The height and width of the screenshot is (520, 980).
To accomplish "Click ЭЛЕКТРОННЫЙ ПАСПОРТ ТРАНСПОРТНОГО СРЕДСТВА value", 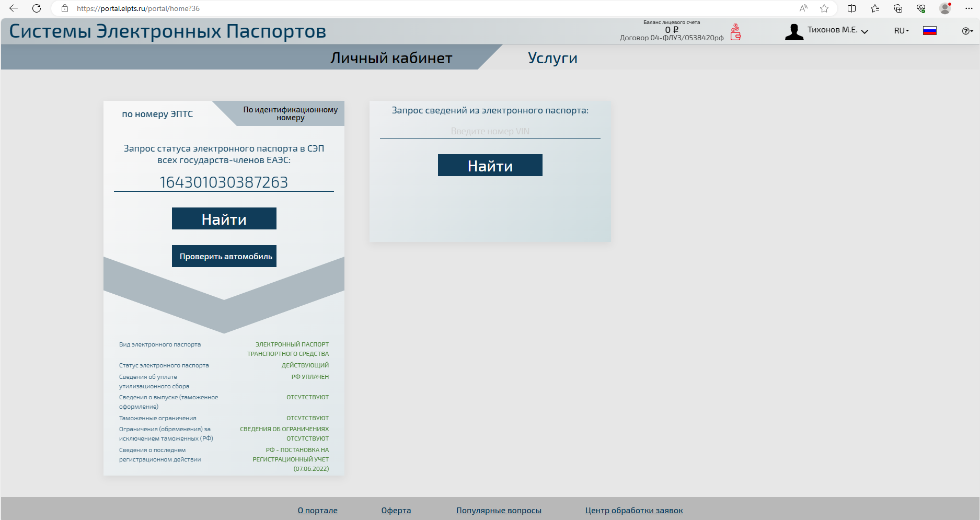I will point(288,349).
